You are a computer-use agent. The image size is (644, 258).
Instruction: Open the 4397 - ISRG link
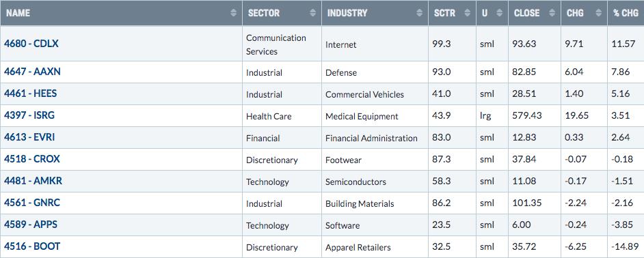(29, 115)
